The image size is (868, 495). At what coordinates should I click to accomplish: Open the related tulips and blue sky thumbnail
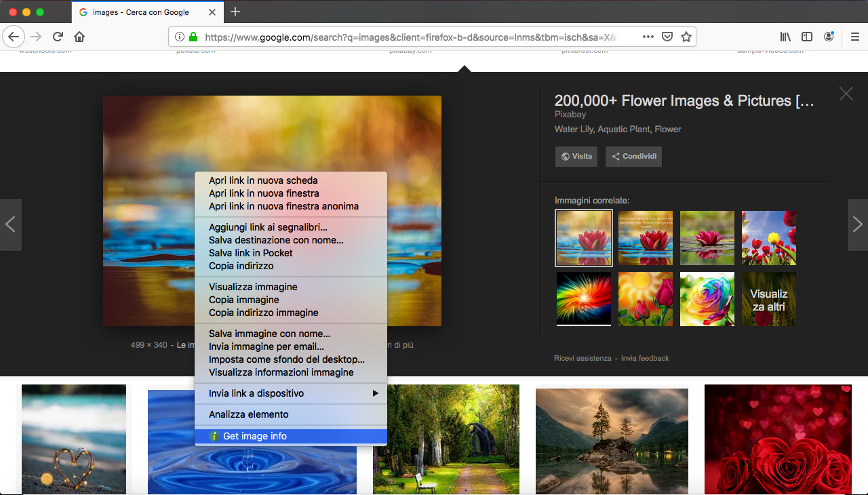pos(769,238)
